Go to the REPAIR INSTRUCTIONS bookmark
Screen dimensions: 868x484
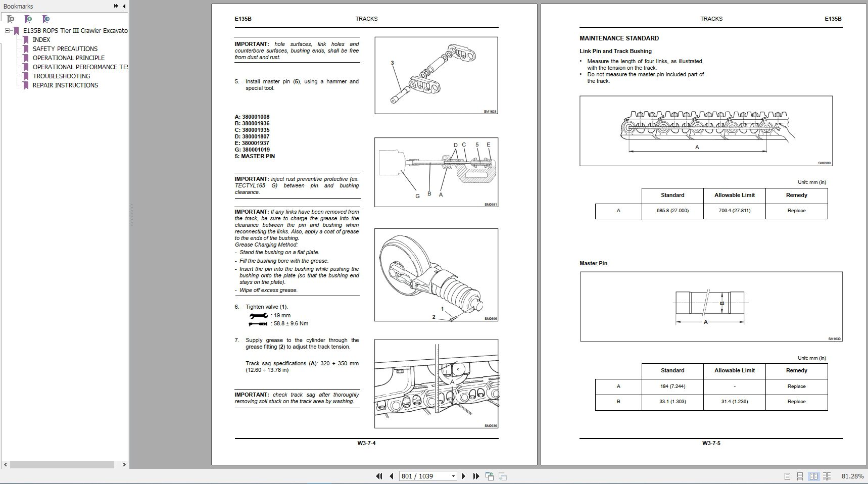coord(65,85)
